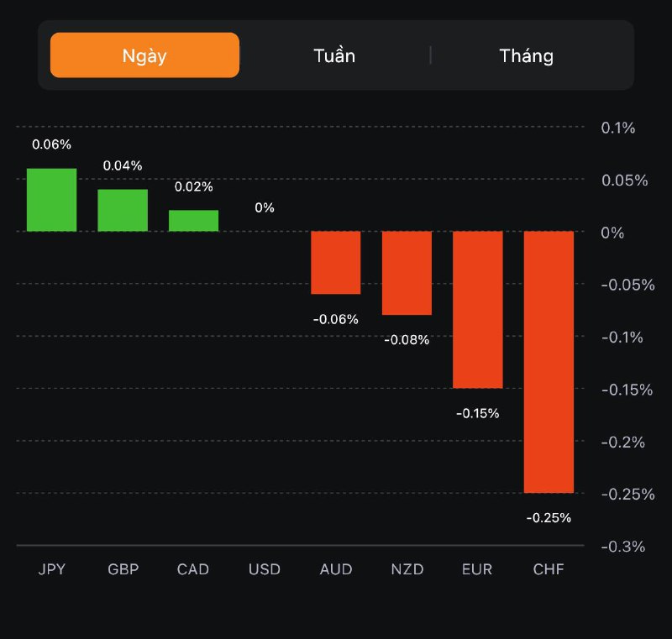672x639 pixels.
Task: Click the green JPY bar
Action: 51,200
